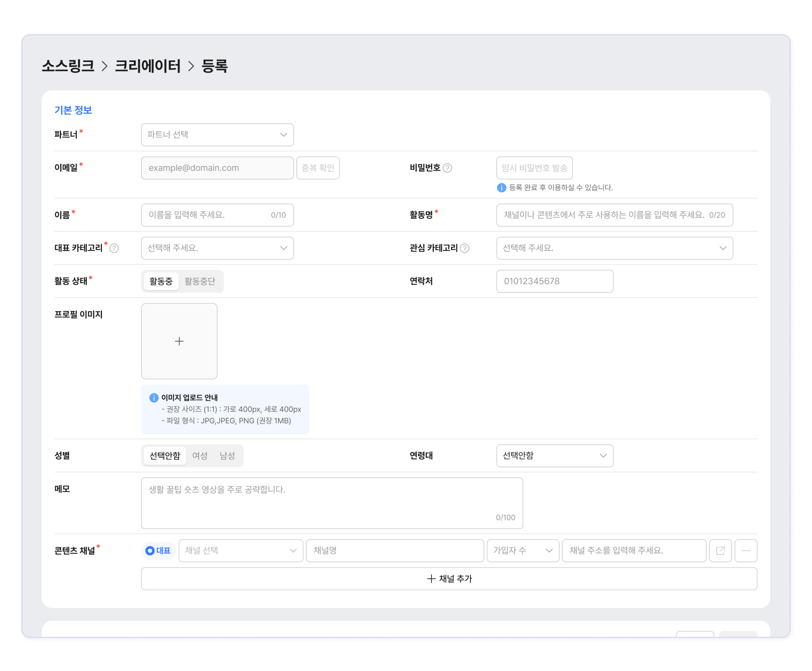Screen dimensions: 812x671
Task: Set activity status to 활동중단
Action: point(200,281)
